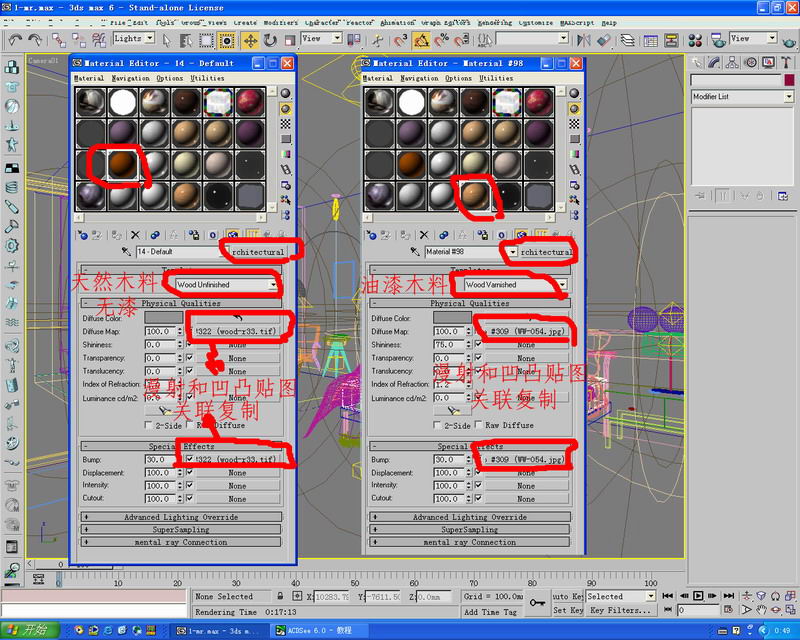
Task: Enable 2-Side checkbox in 14-Default editor
Action: 148,425
